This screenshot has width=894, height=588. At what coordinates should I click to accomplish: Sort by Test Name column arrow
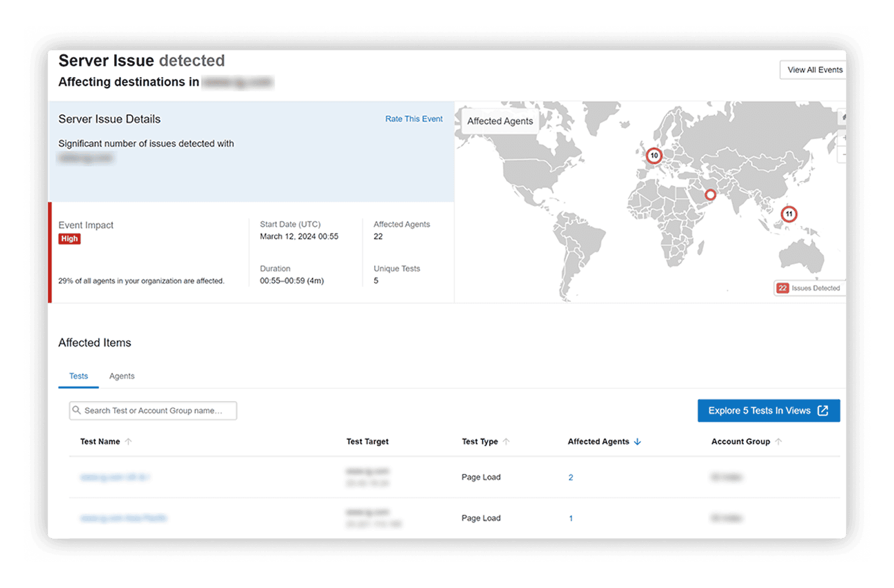tap(128, 442)
